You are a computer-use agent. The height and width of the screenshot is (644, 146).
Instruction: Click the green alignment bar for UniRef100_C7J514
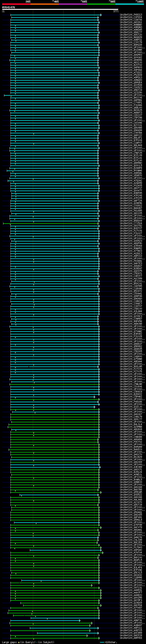51,223
